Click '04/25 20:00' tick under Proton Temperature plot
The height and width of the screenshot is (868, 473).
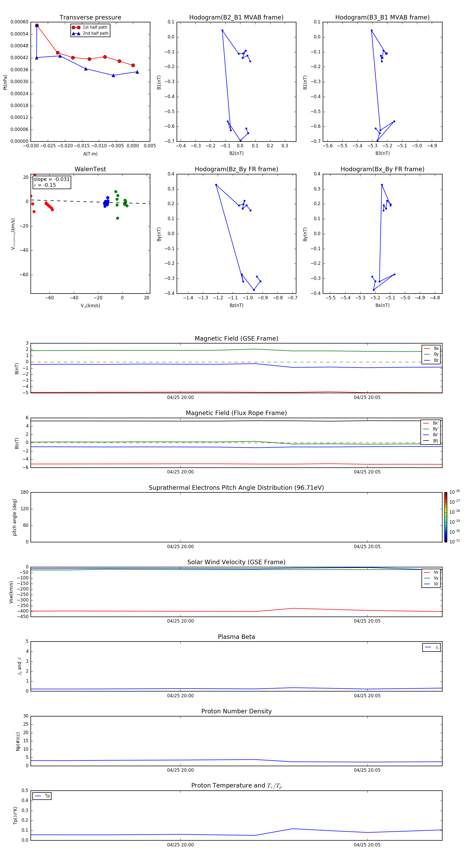pos(181,845)
